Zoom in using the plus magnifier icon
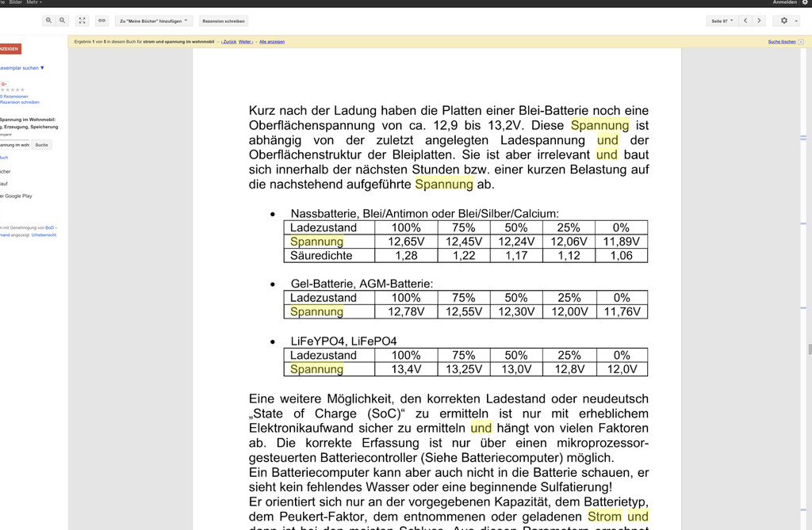 click(x=48, y=21)
